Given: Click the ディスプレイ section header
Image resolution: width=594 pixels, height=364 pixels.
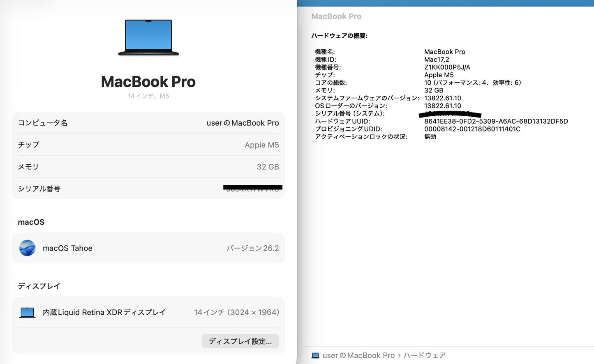Looking at the screenshot, I should point(39,286).
